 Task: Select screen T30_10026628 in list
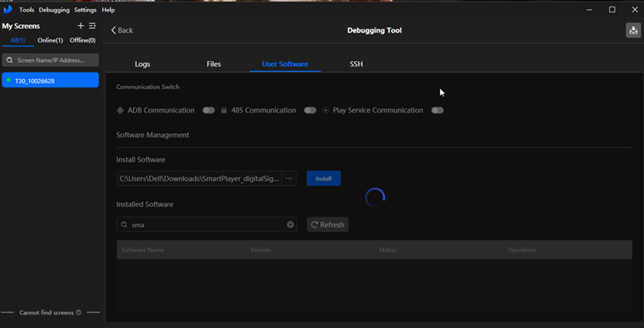pyautogui.click(x=51, y=80)
